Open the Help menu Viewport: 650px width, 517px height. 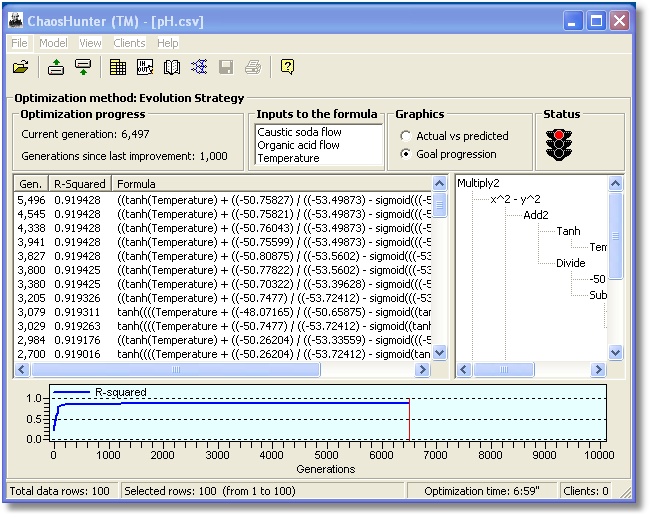[167, 43]
